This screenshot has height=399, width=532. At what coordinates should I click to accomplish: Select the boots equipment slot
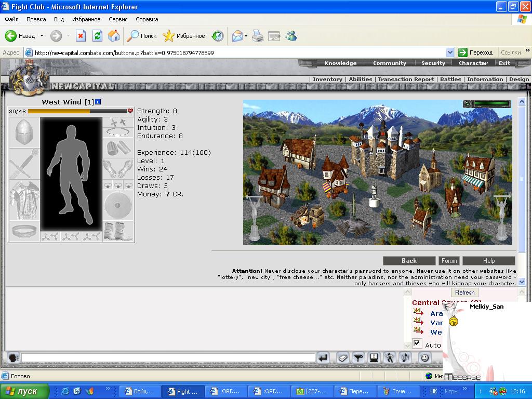pyautogui.click(x=118, y=231)
